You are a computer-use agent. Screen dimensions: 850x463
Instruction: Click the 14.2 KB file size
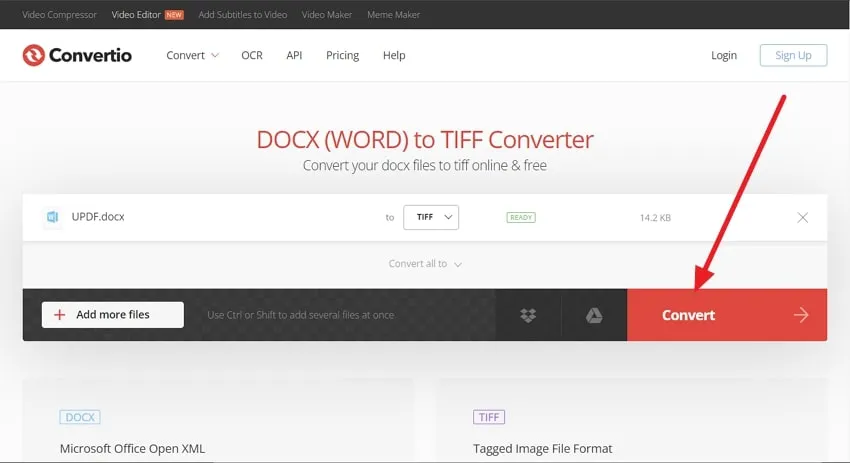point(655,218)
